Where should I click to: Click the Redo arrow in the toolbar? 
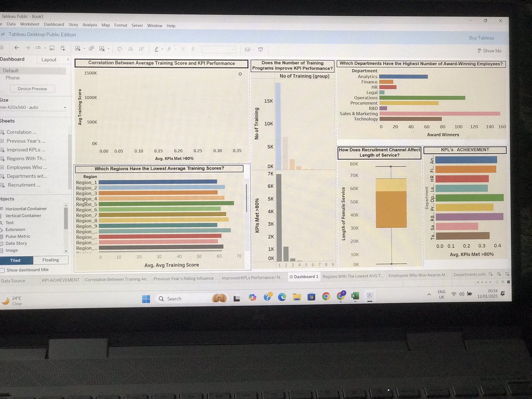(x=28, y=48)
